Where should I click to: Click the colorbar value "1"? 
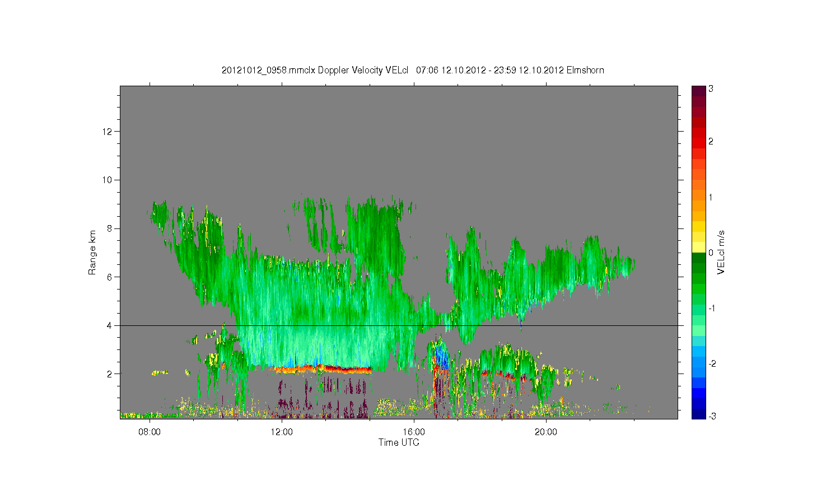coord(711,197)
